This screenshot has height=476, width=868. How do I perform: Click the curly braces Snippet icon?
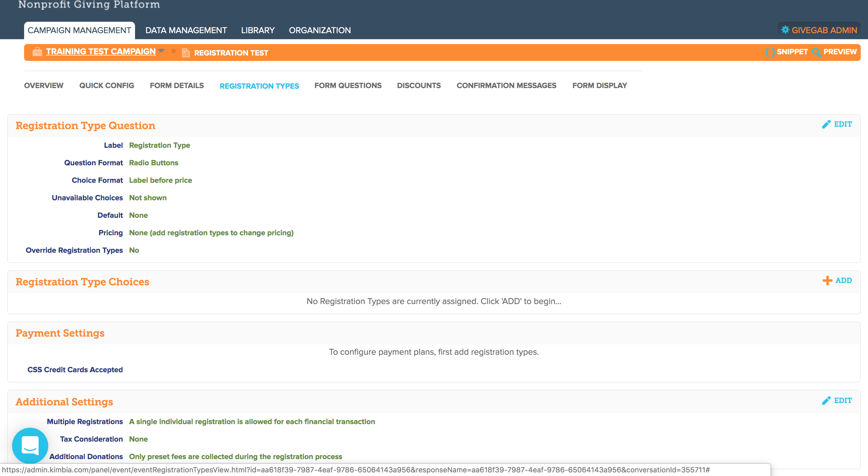click(770, 52)
